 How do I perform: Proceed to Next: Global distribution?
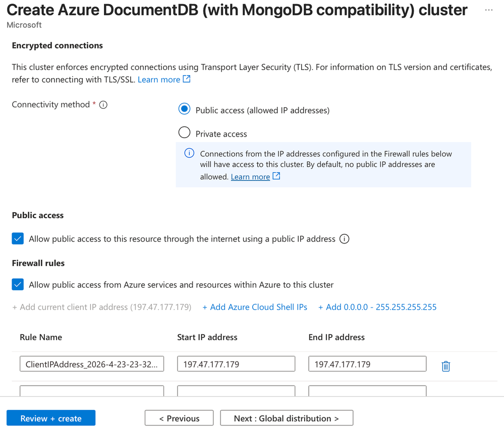pyautogui.click(x=287, y=418)
